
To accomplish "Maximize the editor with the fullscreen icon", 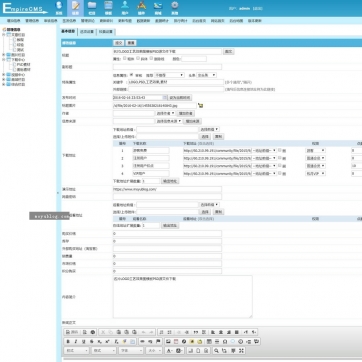I will [x=242, y=351].
